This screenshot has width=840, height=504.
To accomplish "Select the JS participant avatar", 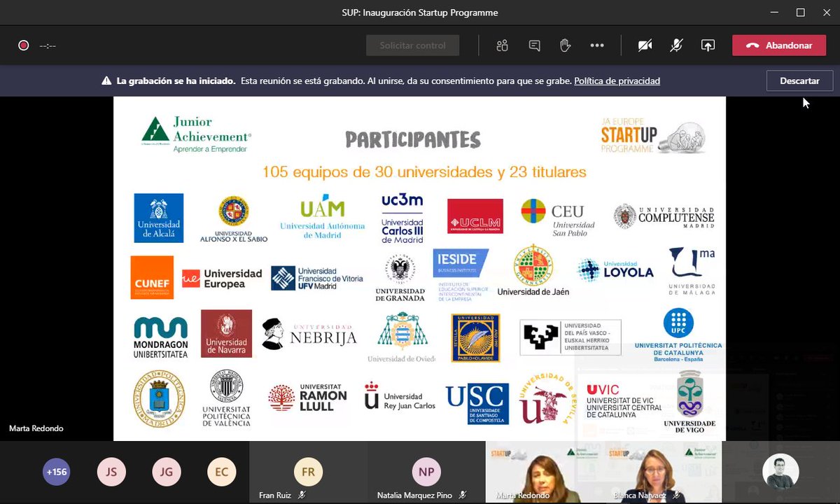I will (x=111, y=472).
